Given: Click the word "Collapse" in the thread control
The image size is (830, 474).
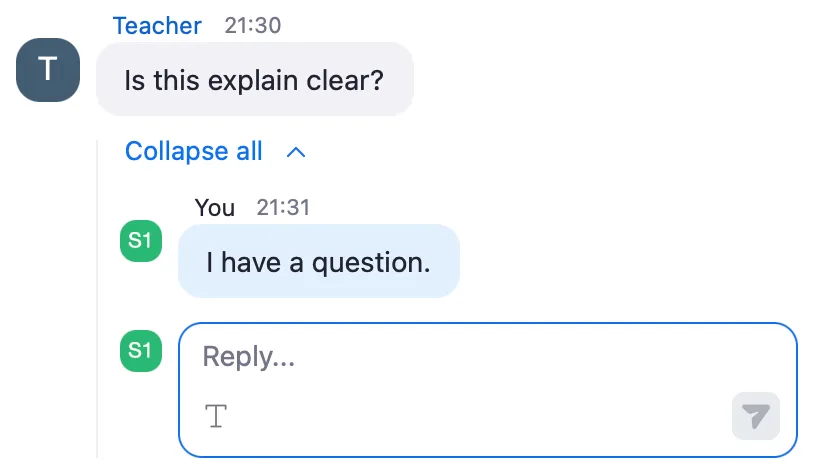Looking at the screenshot, I should click(177, 152).
